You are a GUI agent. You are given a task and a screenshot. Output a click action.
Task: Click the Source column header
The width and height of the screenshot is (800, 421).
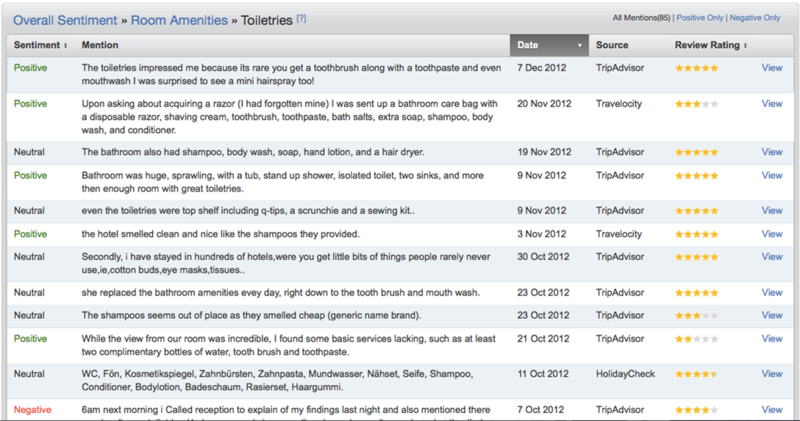coord(612,45)
